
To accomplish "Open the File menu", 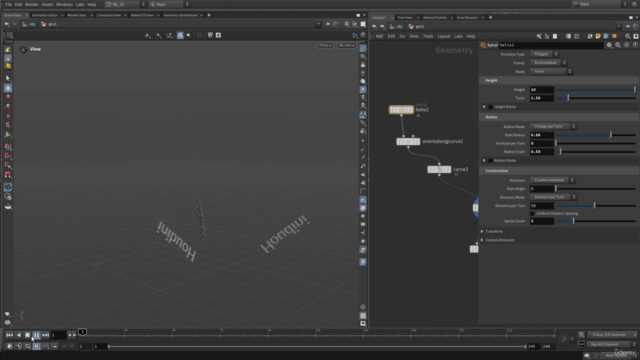I will point(8,4).
